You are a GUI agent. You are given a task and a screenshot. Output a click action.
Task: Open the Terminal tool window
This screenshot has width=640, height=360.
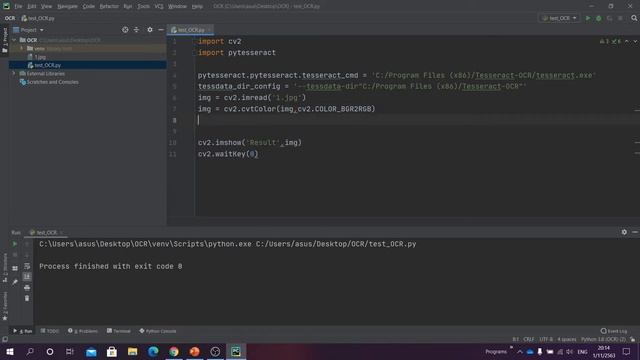tap(119, 331)
